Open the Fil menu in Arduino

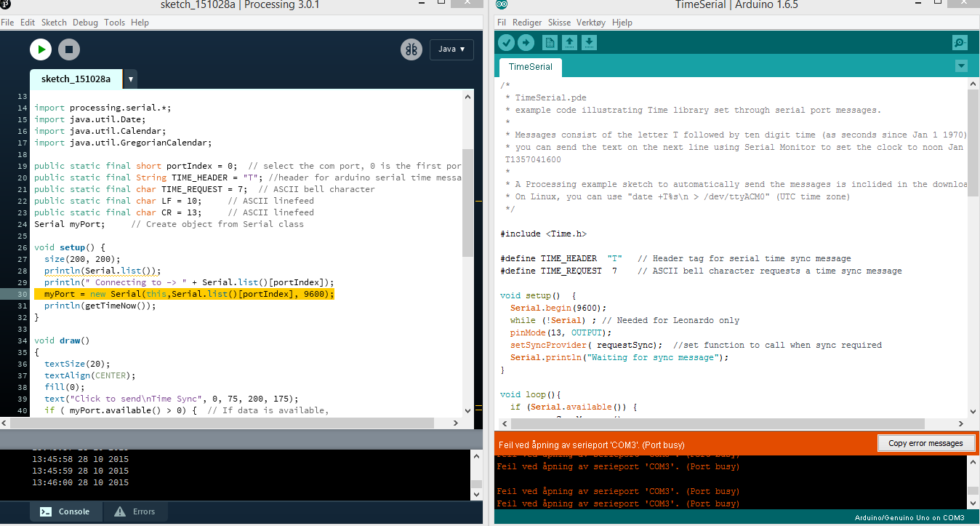(x=502, y=23)
